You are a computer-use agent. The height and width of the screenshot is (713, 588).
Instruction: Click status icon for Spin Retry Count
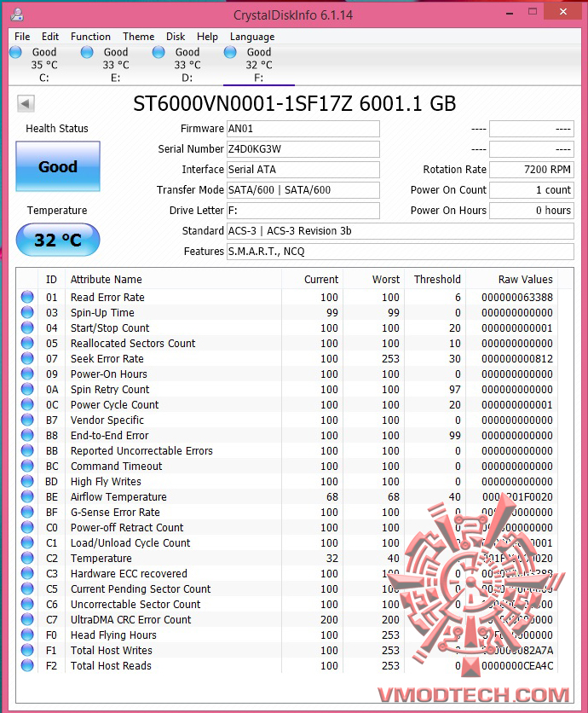(27, 389)
